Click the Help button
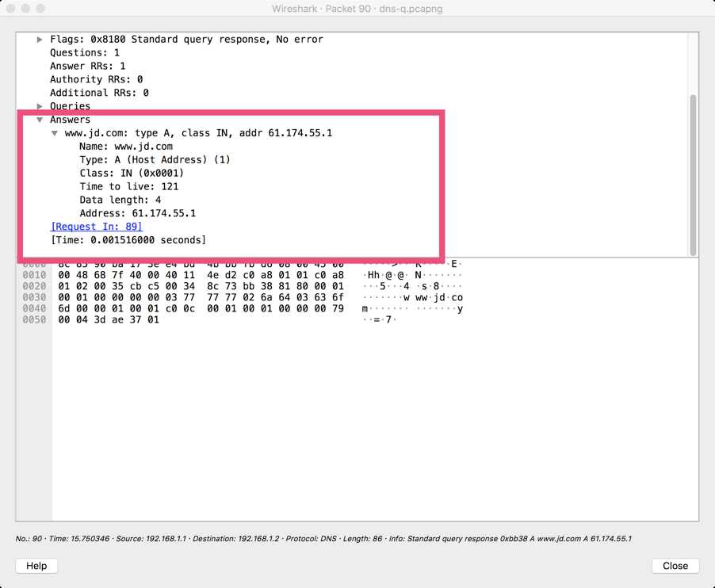 (36, 566)
